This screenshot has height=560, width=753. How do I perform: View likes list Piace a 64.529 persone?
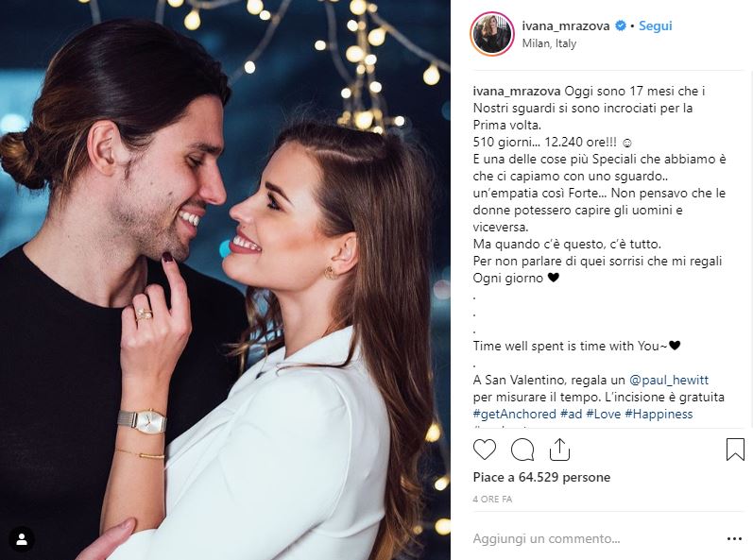pyautogui.click(x=541, y=478)
